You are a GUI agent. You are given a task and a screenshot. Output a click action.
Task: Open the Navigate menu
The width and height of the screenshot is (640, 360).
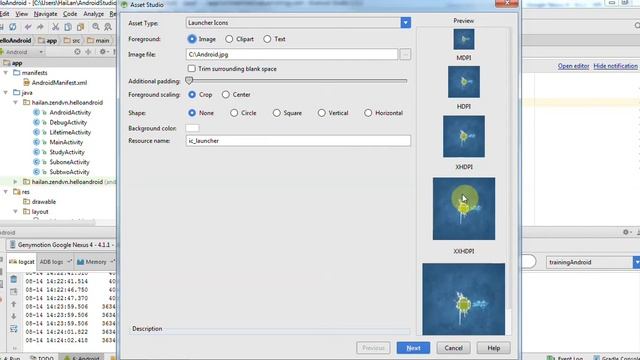[x=45, y=14]
